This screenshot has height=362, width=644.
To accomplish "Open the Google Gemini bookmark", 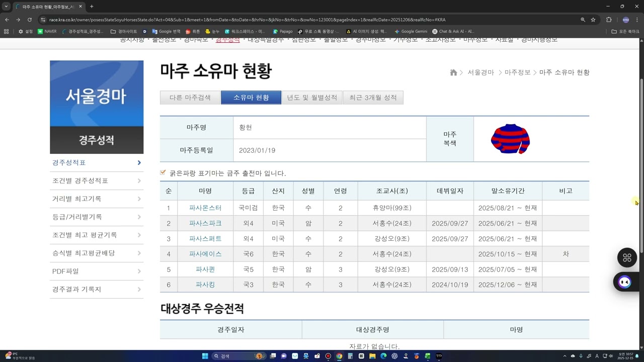I will coord(411,31).
